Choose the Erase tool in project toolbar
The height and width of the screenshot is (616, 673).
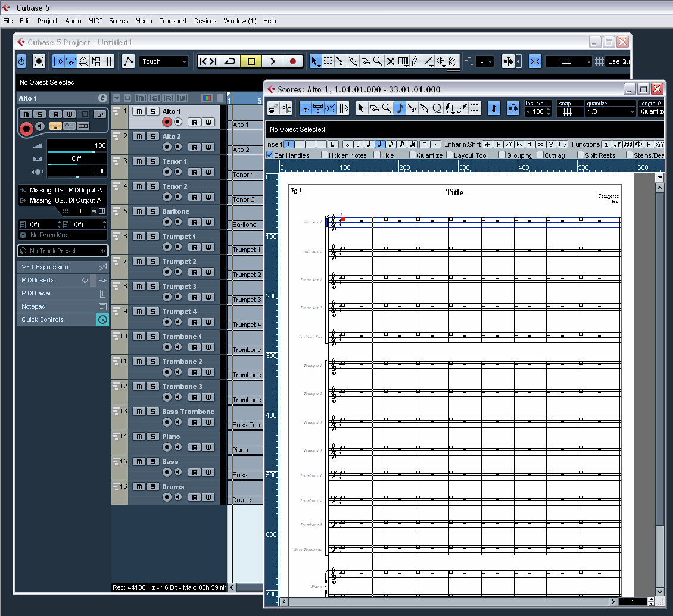(365, 61)
